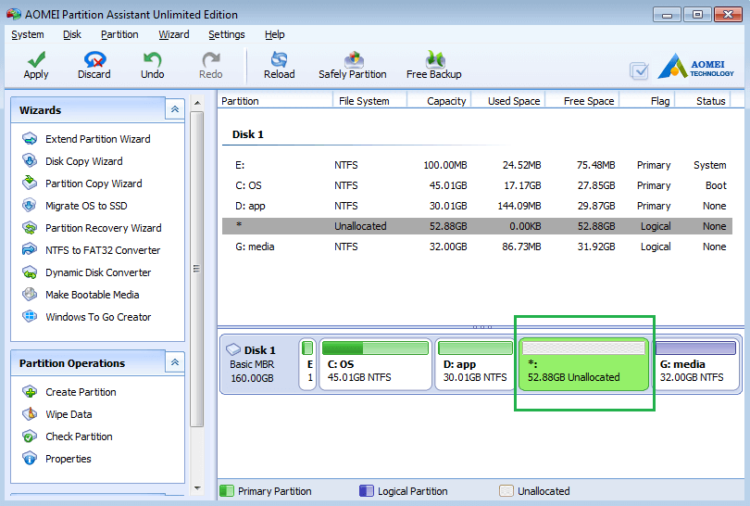Open the Partition menu

119,34
